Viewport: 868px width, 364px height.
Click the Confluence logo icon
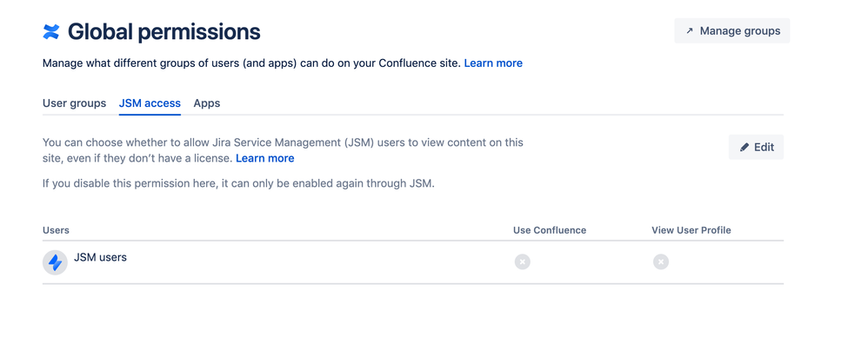click(51, 32)
